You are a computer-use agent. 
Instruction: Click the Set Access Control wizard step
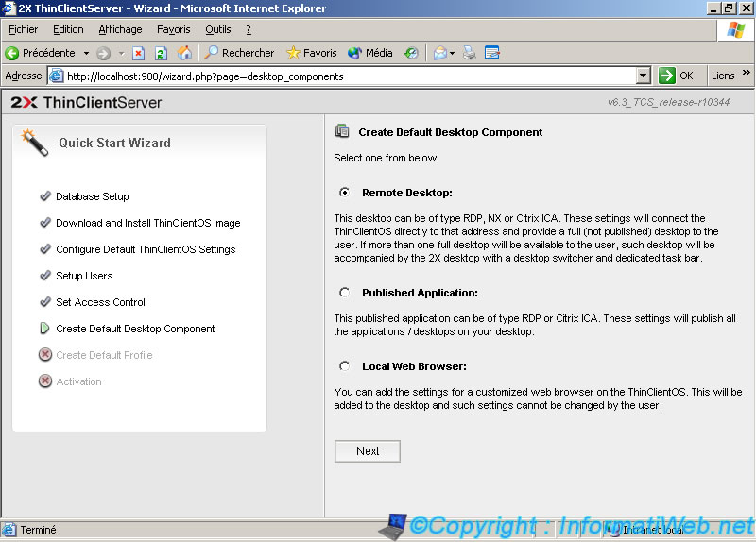100,302
